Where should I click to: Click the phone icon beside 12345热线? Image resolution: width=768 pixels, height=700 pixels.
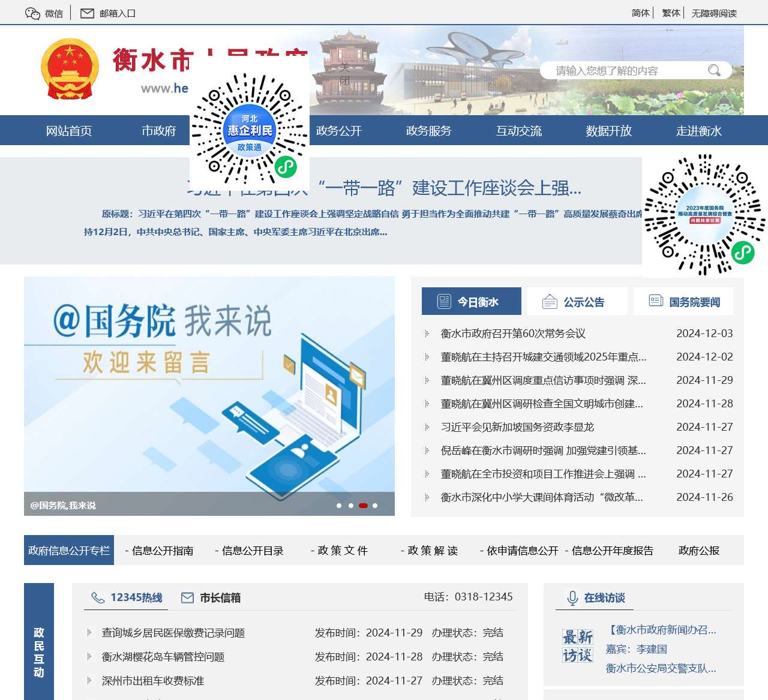click(98, 597)
